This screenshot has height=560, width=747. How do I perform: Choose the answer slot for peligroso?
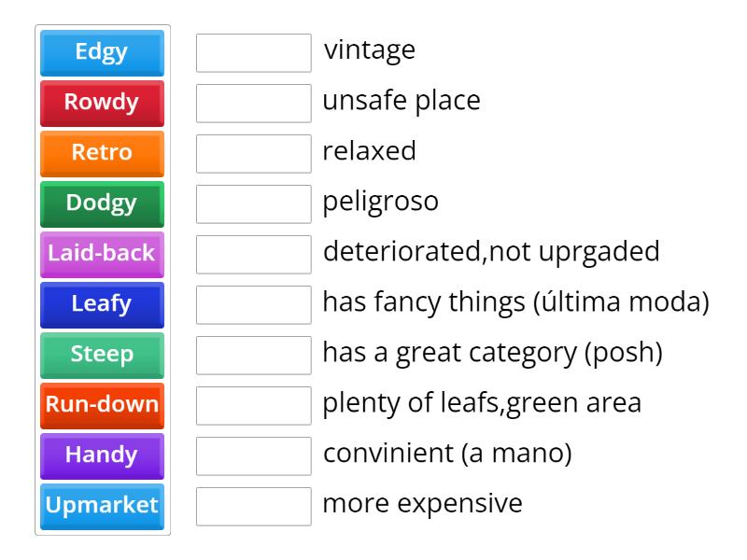pos(253,203)
